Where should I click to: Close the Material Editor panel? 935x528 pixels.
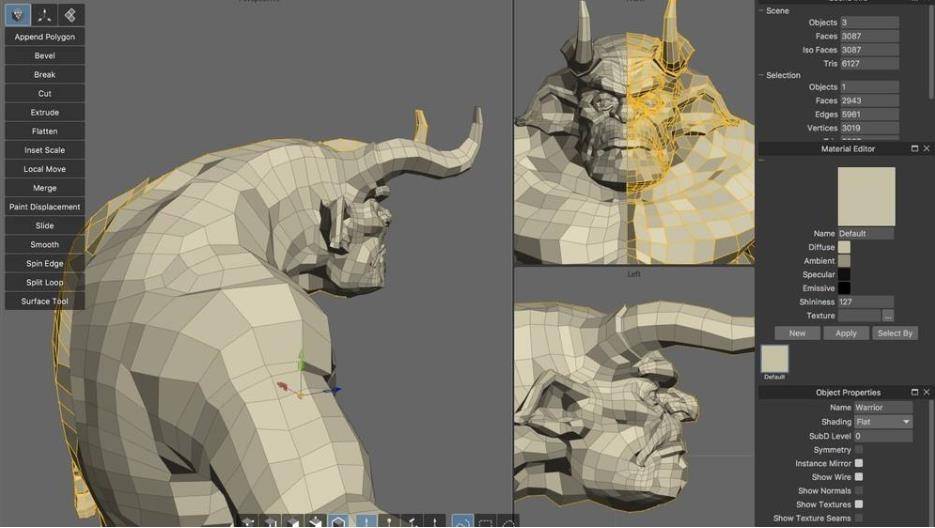tap(926, 149)
